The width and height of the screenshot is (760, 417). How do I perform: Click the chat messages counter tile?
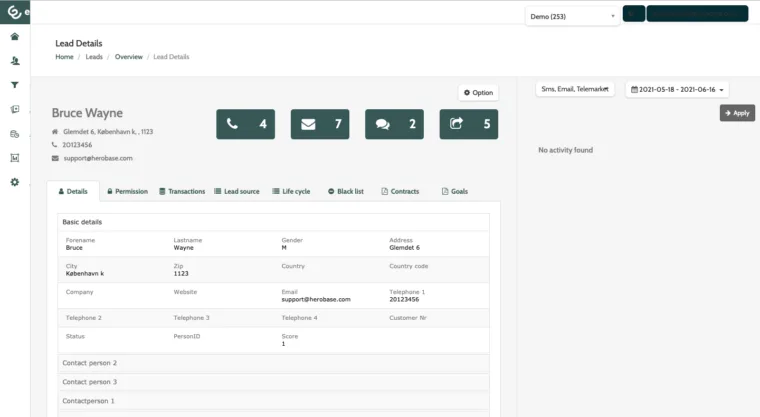pyautogui.click(x=394, y=124)
